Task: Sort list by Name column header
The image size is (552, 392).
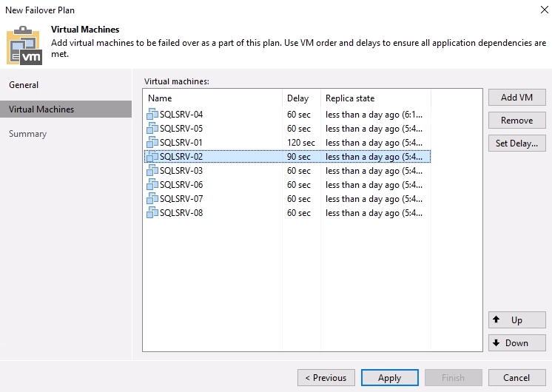Action: pyautogui.click(x=160, y=98)
